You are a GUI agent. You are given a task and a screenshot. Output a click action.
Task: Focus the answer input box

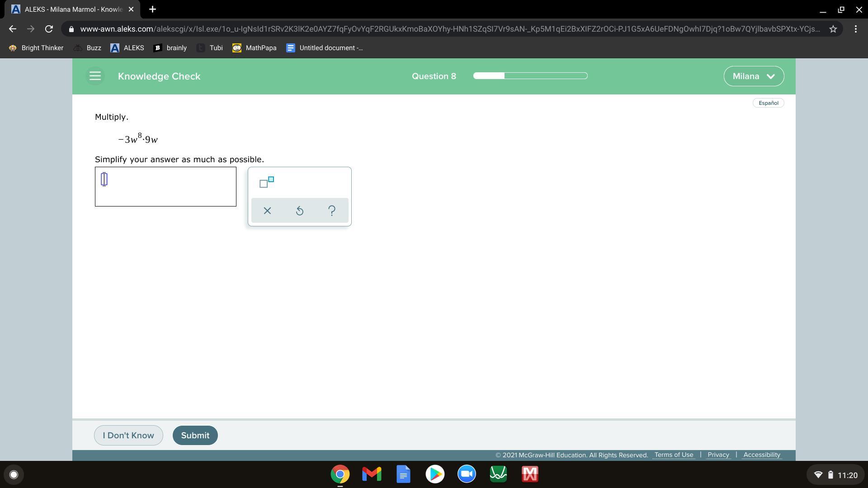(x=165, y=187)
